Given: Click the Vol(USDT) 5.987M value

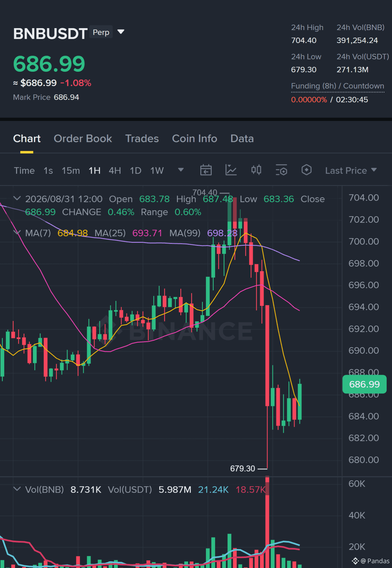Looking at the screenshot, I should click(x=175, y=490).
